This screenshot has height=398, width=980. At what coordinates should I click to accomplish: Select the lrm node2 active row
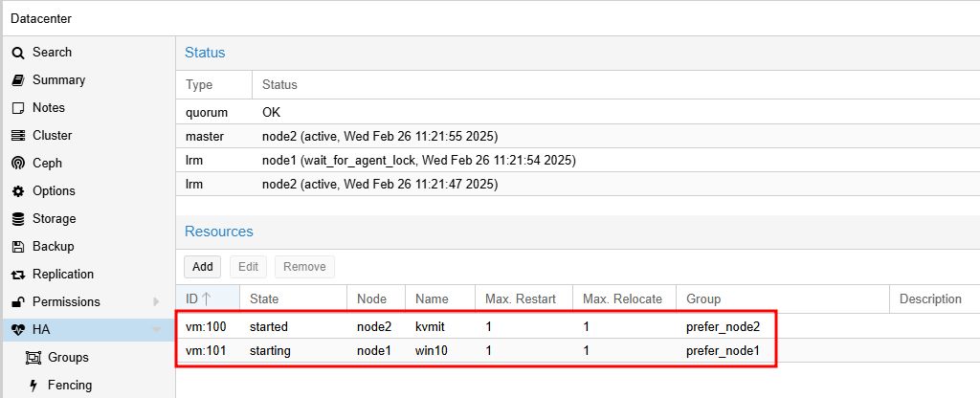pyautogui.click(x=578, y=185)
